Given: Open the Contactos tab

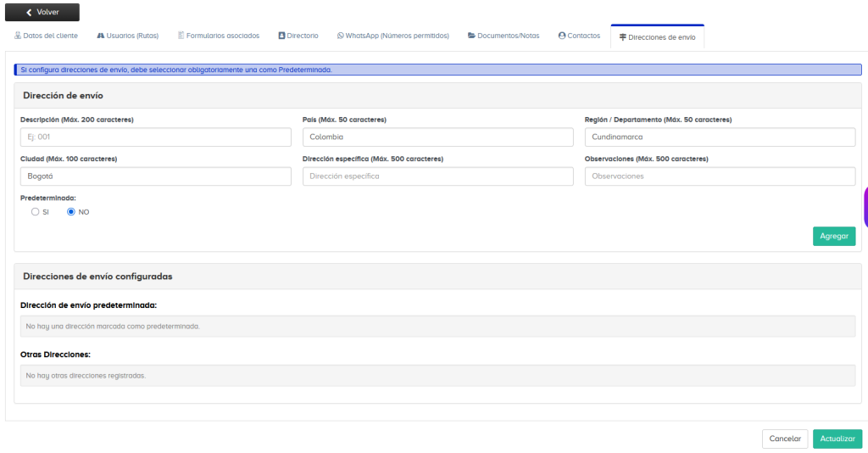Looking at the screenshot, I should [579, 36].
